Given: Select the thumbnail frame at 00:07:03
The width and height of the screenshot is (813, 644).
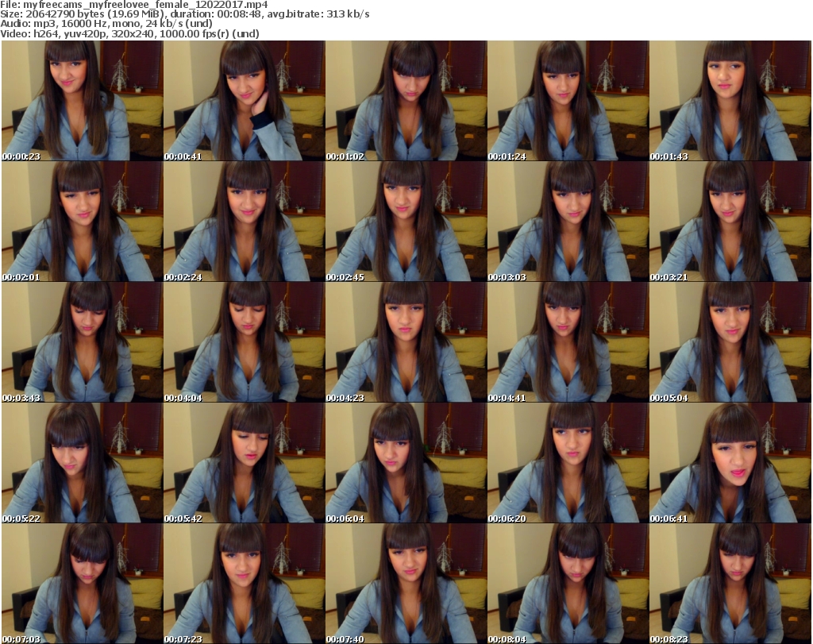Looking at the screenshot, I should [x=82, y=584].
